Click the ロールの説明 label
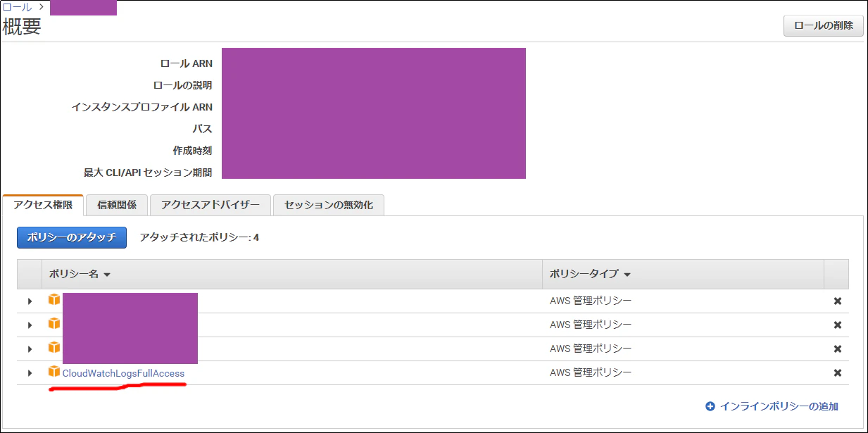The height and width of the screenshot is (433, 868). coord(182,85)
